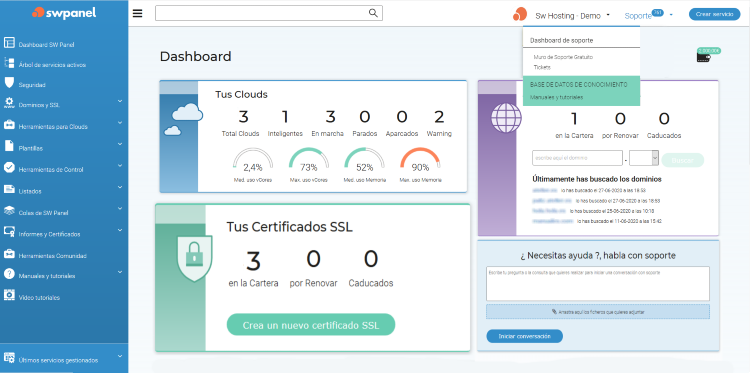The height and width of the screenshot is (373, 750).
Task: Click the Buscar domain button
Action: [683, 160]
